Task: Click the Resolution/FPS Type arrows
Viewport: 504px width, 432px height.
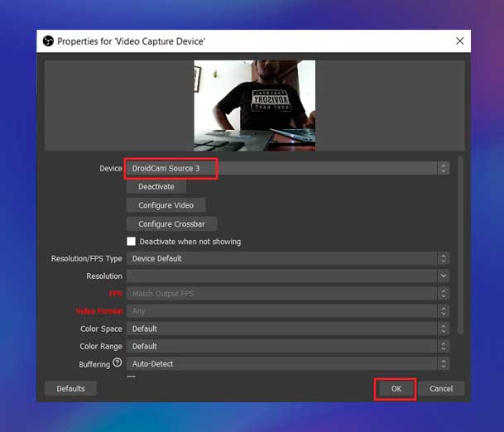Action: point(444,258)
